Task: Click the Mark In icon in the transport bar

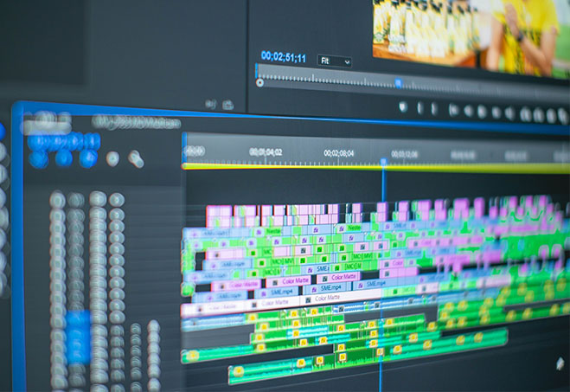Action: point(421,108)
